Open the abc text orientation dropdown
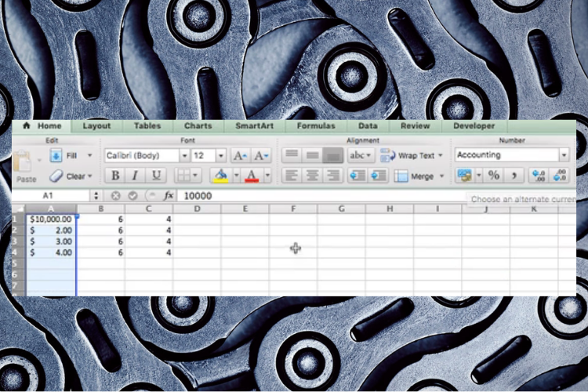This screenshot has height=392, width=588. pyautogui.click(x=361, y=155)
